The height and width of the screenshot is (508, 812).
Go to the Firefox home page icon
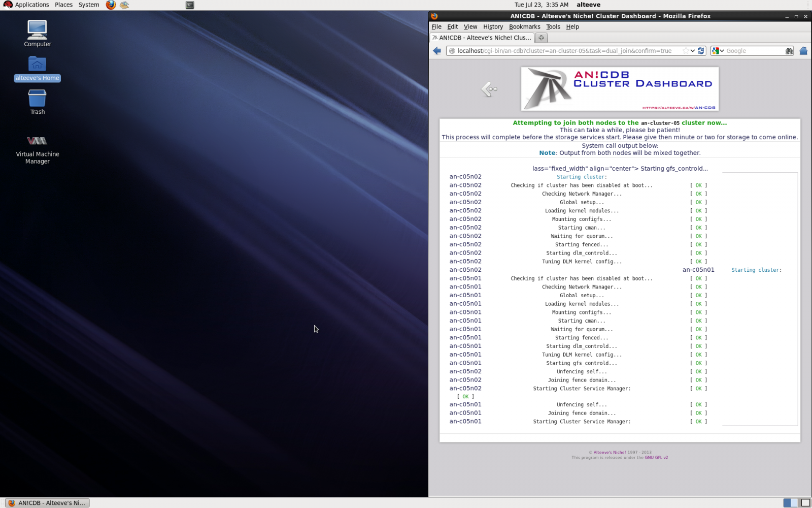[x=803, y=51]
